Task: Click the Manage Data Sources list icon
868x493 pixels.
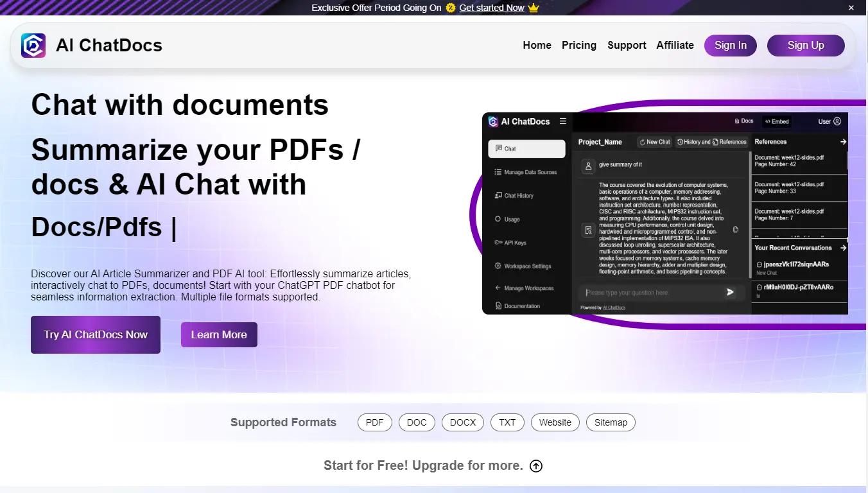Action: tap(498, 172)
